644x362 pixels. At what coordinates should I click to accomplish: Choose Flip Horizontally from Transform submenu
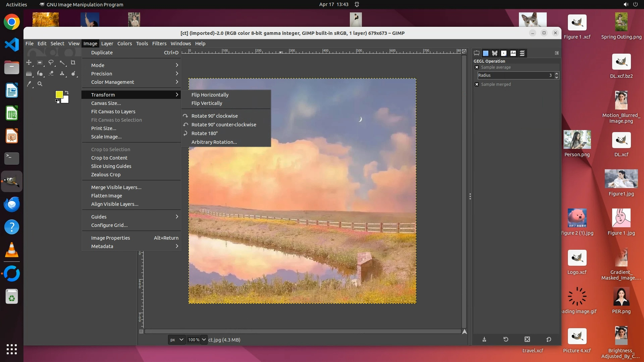coord(210,95)
